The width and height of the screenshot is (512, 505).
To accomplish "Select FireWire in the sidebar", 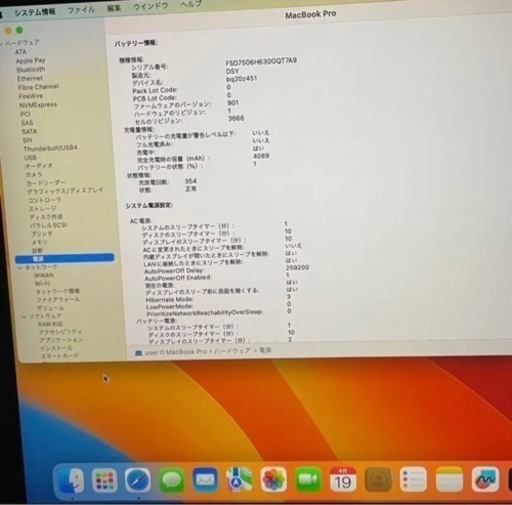I will point(31,96).
